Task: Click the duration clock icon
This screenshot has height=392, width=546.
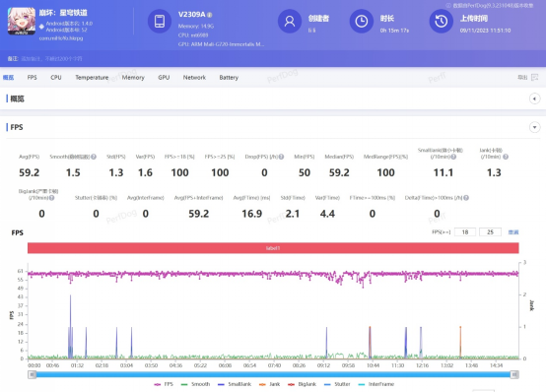Action: [x=361, y=22]
